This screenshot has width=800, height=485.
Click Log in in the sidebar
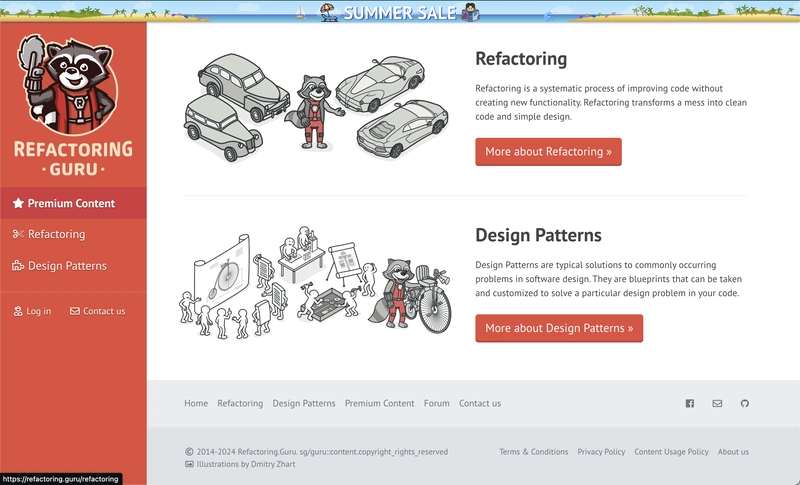(x=33, y=311)
